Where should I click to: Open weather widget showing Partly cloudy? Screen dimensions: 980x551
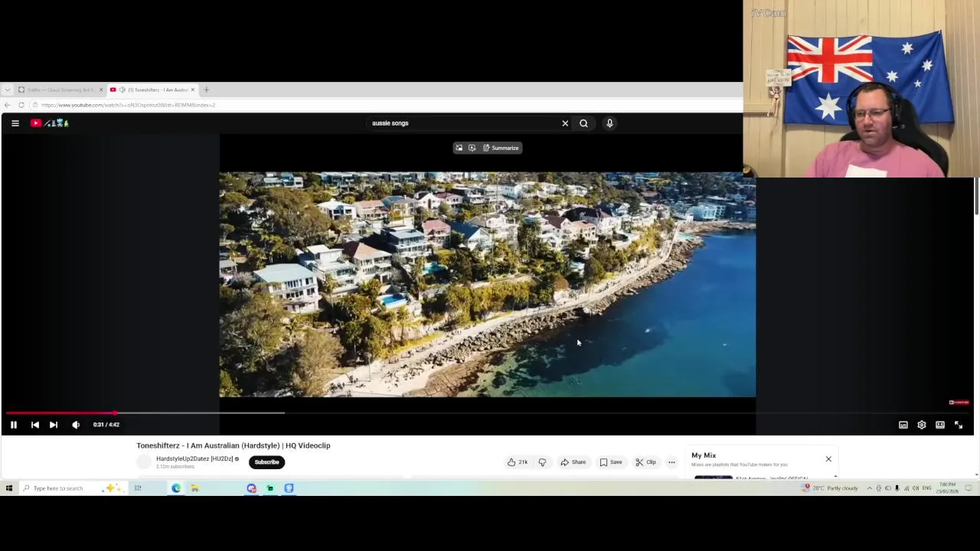[x=831, y=488]
